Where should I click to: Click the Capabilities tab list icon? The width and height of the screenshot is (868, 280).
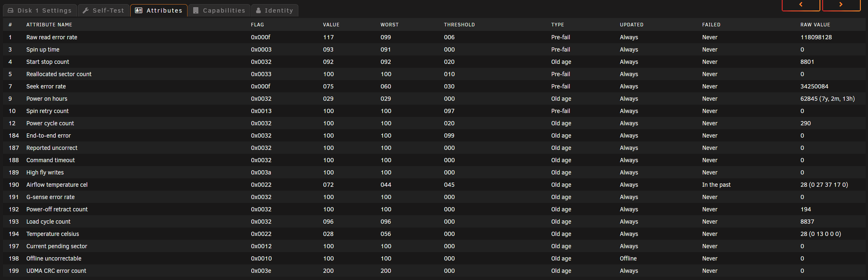coord(196,10)
